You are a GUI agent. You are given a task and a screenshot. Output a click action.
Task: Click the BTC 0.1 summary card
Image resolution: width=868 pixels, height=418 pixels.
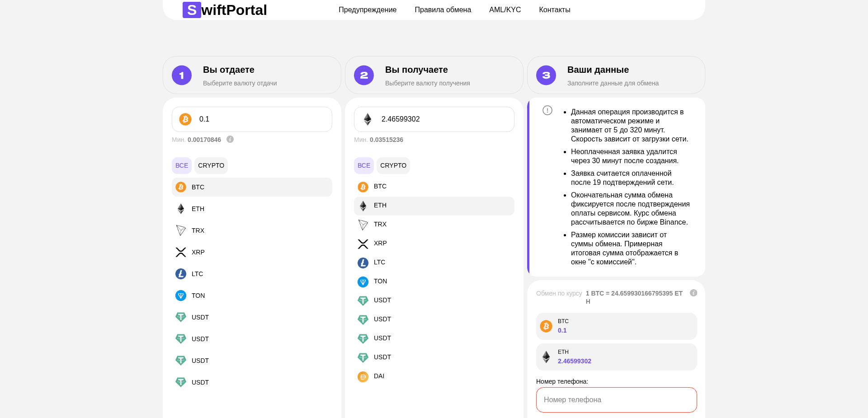click(617, 326)
